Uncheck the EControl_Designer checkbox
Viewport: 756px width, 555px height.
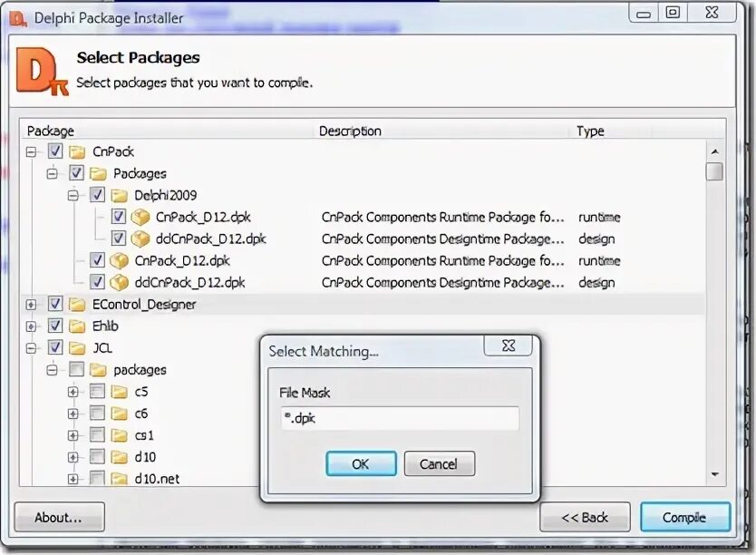[55, 304]
